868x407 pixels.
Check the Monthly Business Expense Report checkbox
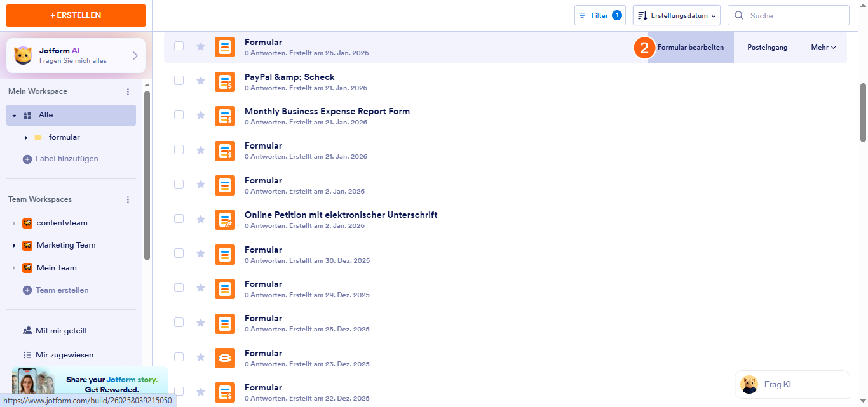[x=179, y=115]
